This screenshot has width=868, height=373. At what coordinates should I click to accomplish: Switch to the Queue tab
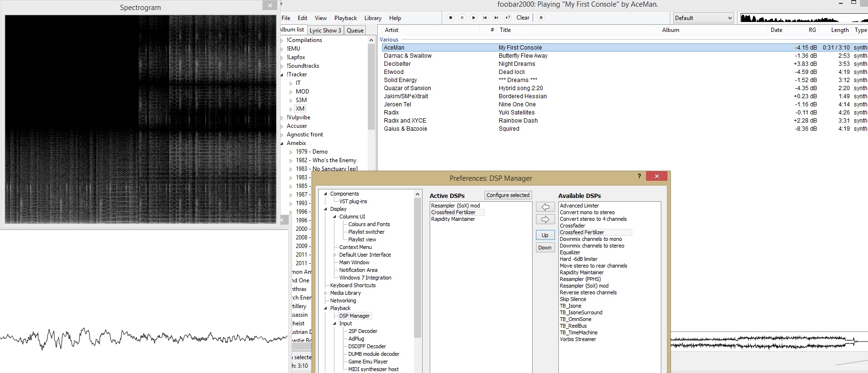click(355, 30)
